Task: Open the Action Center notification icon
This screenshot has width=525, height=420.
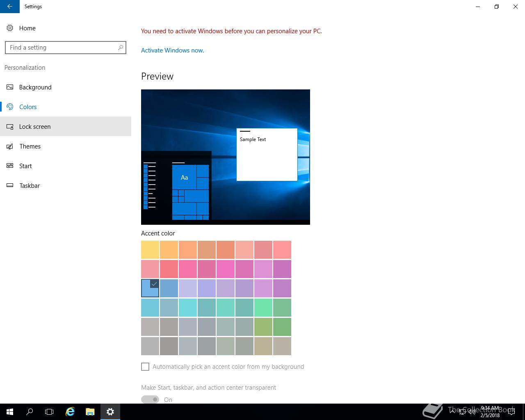Action: 511,412
